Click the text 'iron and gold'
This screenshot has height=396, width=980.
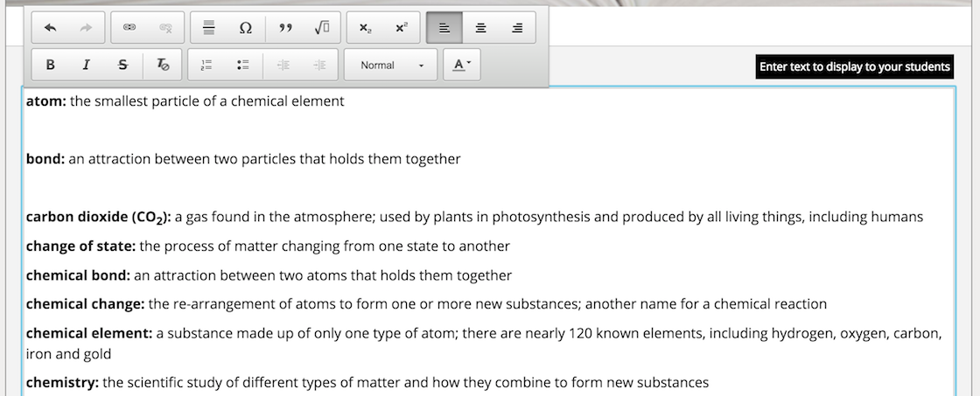(69, 355)
